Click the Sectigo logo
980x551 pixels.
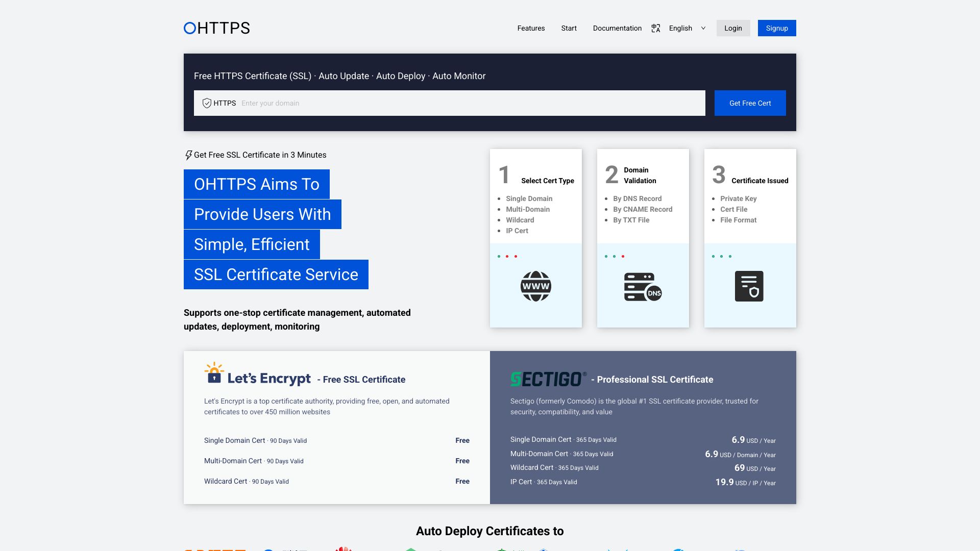pos(548,379)
